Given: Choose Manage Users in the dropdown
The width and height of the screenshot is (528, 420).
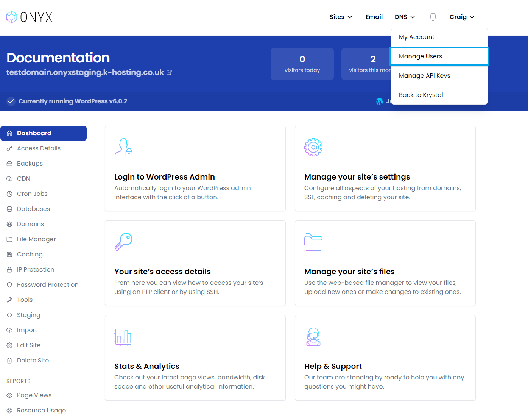Looking at the screenshot, I should tap(439, 56).
